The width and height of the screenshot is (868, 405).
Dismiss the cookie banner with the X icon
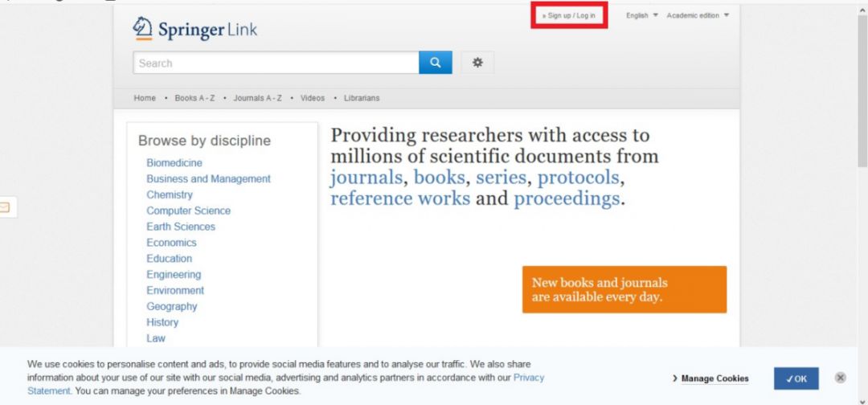(x=841, y=378)
